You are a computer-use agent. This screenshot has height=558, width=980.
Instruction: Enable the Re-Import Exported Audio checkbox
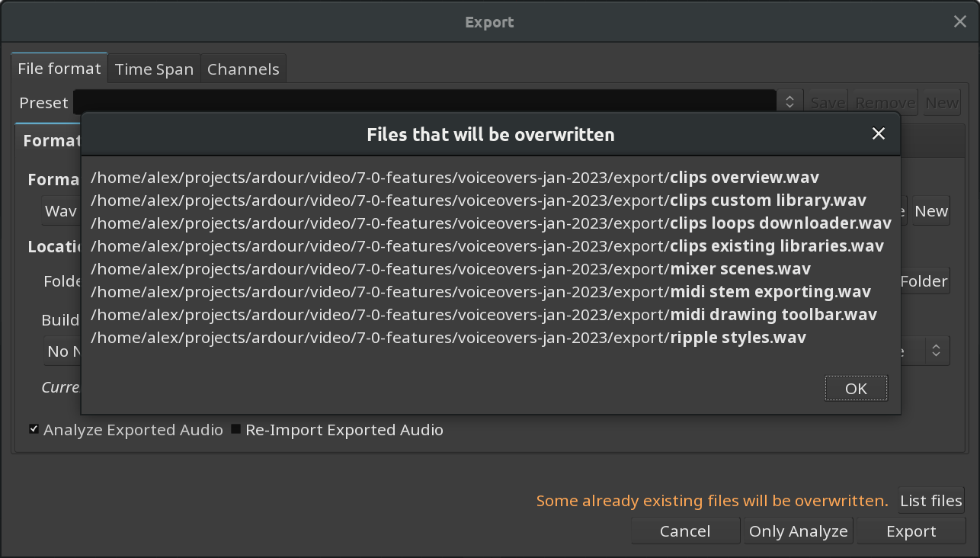[x=235, y=429]
